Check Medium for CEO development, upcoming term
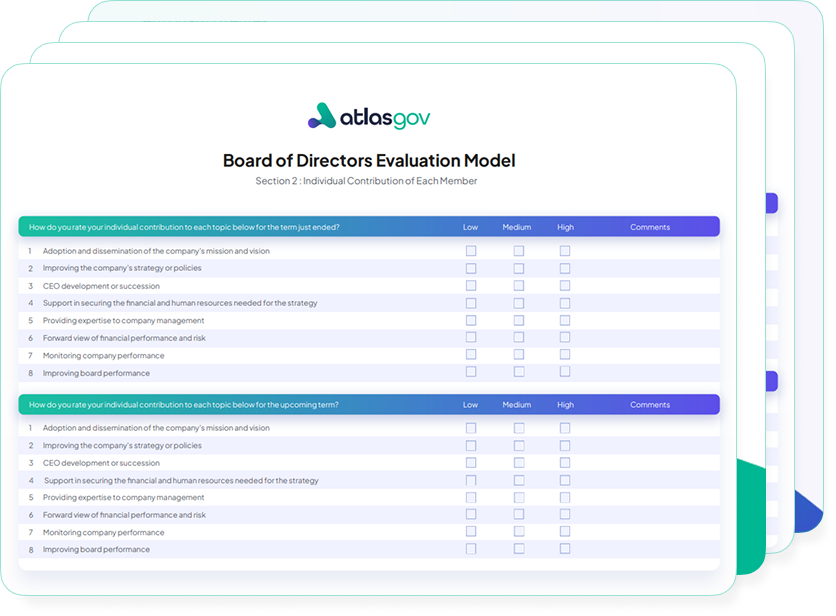Image resolution: width=836 pixels, height=616 pixels. [x=519, y=462]
